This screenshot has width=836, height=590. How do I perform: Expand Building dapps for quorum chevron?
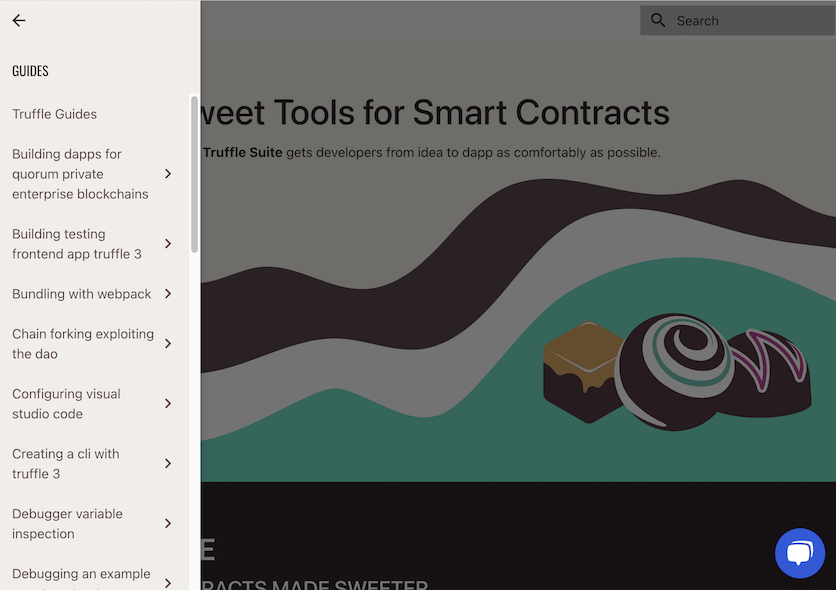(168, 174)
